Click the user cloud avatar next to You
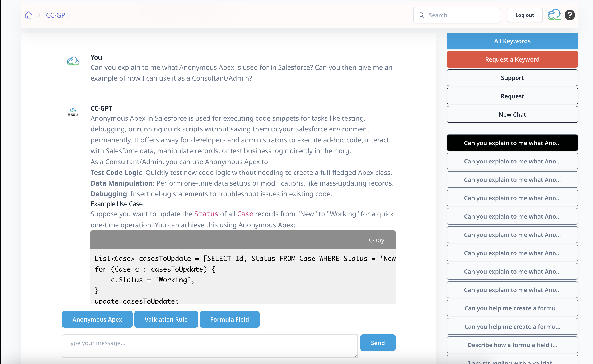Screen dimensions: 593x364 click(x=73, y=61)
